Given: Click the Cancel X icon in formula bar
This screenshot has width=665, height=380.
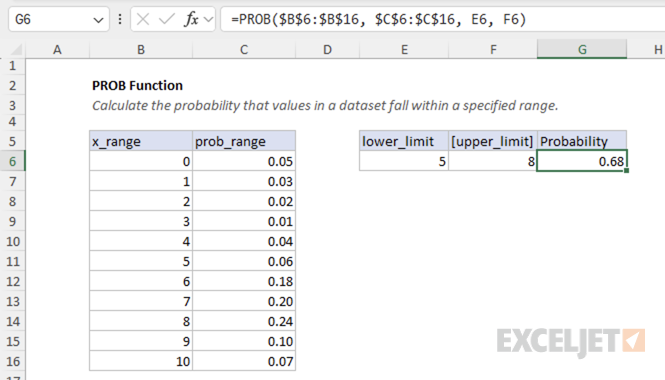Looking at the screenshot, I should click(143, 19).
